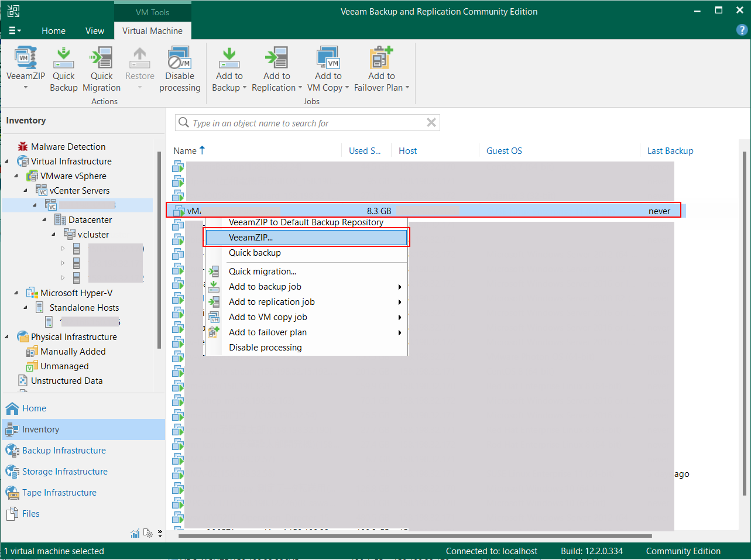Image resolution: width=751 pixels, height=560 pixels.
Task: Click the Quick migration context menu icon
Action: coord(214,272)
